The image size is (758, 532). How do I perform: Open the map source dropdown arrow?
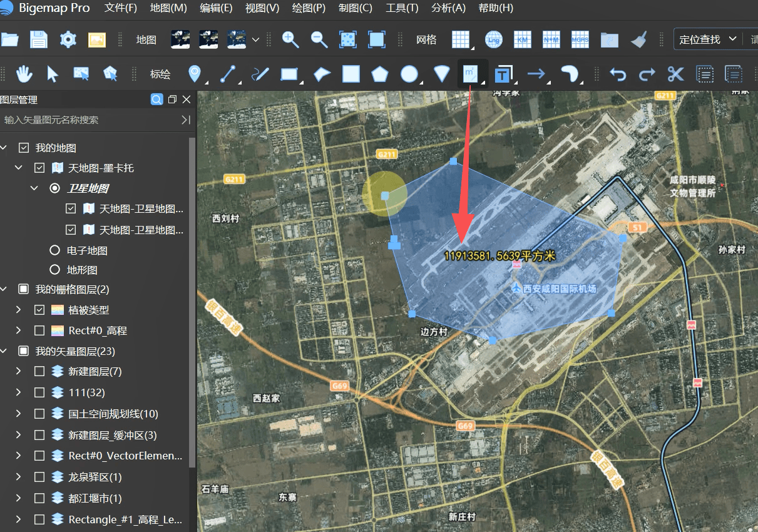click(255, 40)
